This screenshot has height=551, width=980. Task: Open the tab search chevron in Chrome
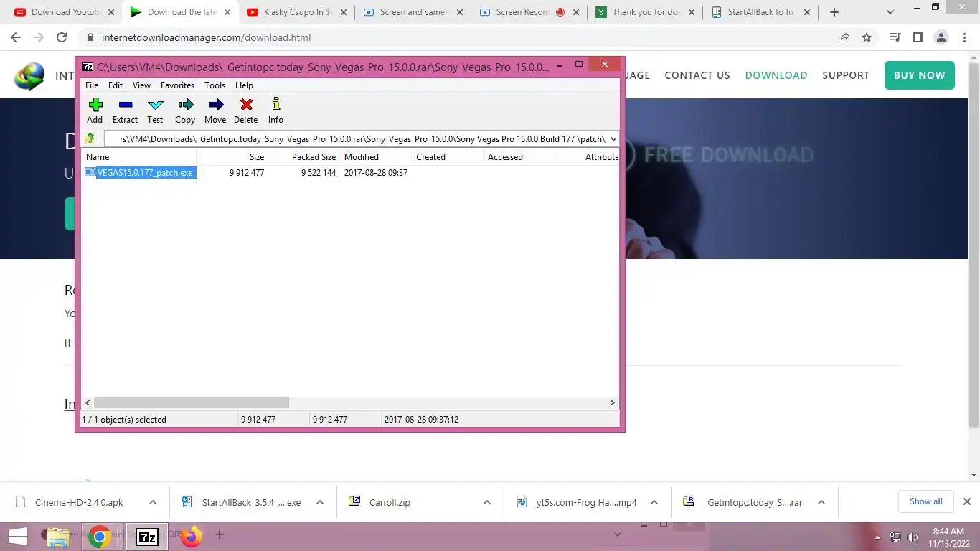click(890, 12)
